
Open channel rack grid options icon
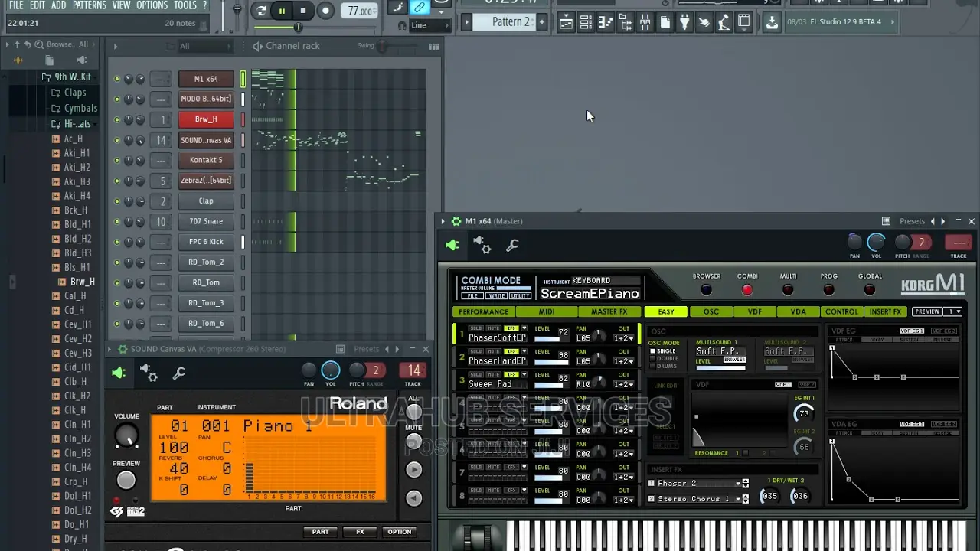pos(434,46)
